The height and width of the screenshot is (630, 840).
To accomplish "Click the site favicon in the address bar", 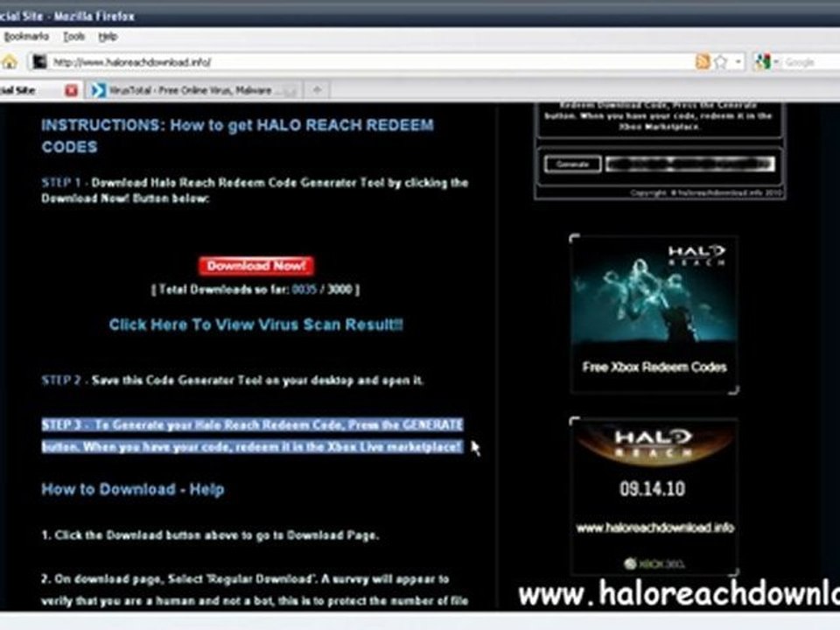I will tap(39, 62).
